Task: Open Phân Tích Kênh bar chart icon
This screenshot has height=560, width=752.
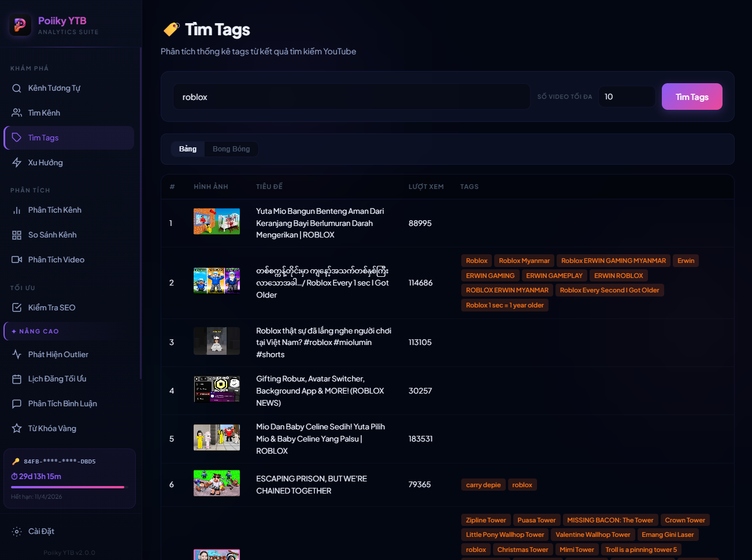Action: point(17,210)
